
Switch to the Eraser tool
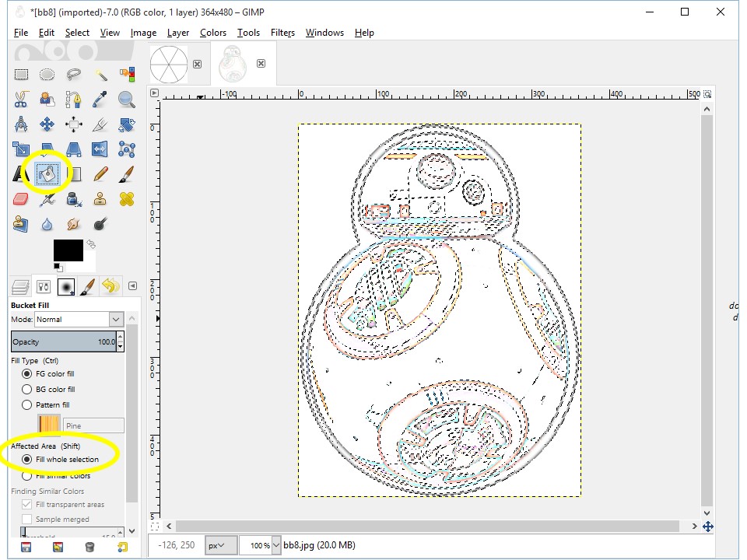click(x=21, y=199)
